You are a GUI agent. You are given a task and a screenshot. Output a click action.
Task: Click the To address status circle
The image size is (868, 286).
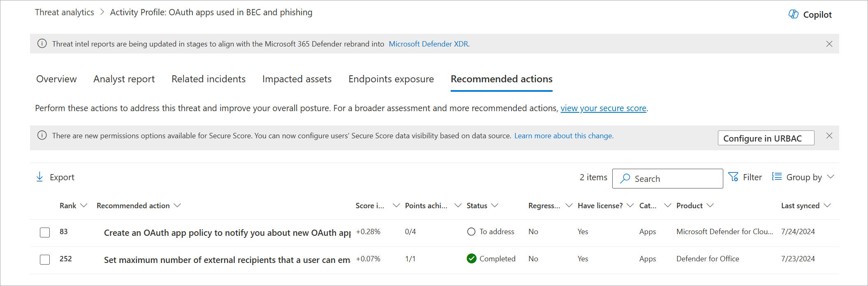pyautogui.click(x=471, y=232)
